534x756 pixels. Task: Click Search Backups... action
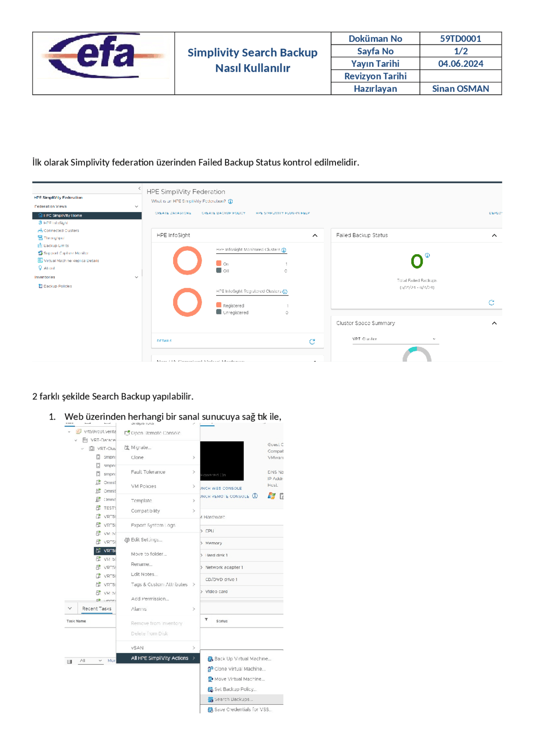[x=242, y=699]
